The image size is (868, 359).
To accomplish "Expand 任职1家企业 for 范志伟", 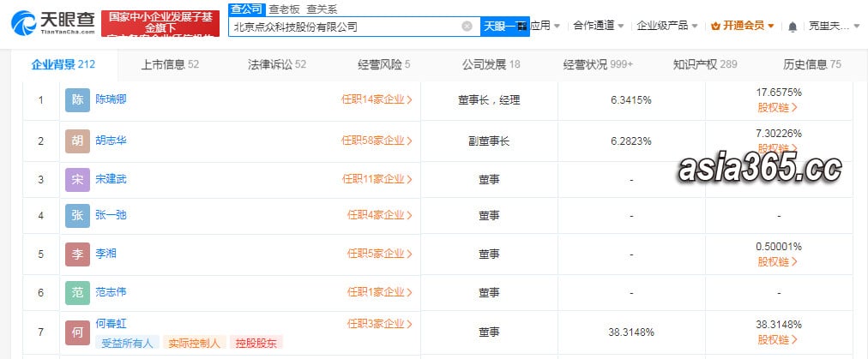I will tap(380, 291).
